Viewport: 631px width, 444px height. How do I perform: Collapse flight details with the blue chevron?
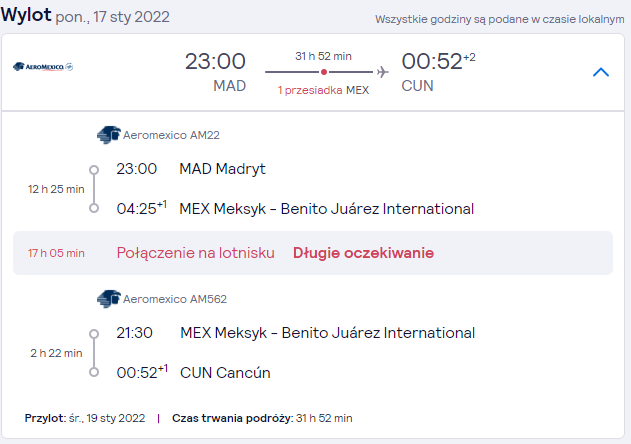point(601,72)
